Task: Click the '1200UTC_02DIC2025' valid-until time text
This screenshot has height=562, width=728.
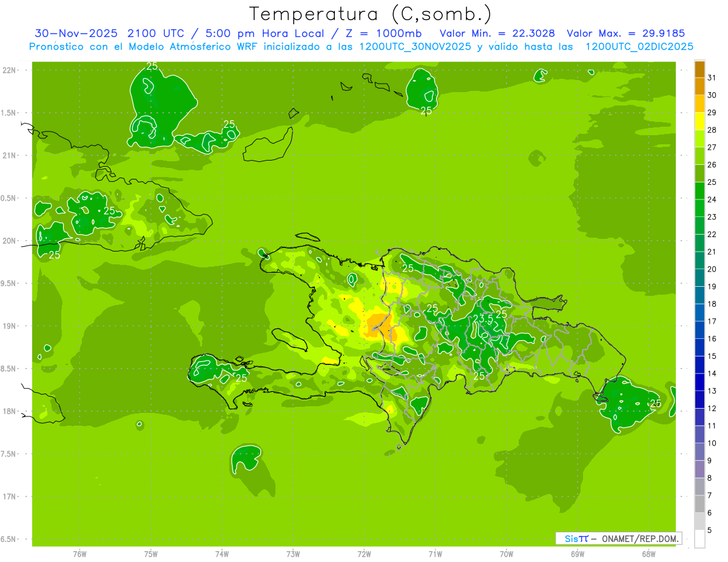Action: [639, 47]
